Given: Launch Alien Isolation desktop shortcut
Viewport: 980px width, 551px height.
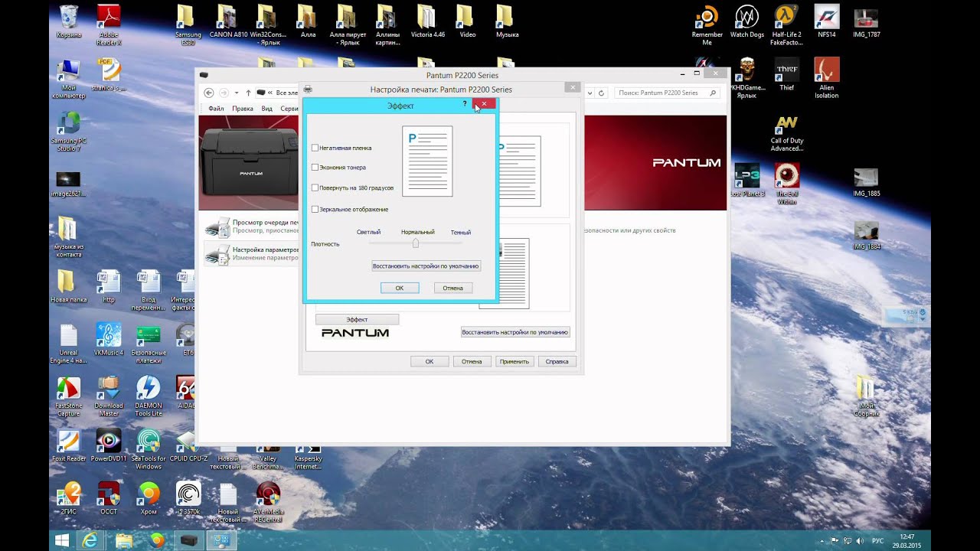Looking at the screenshot, I should [826, 77].
